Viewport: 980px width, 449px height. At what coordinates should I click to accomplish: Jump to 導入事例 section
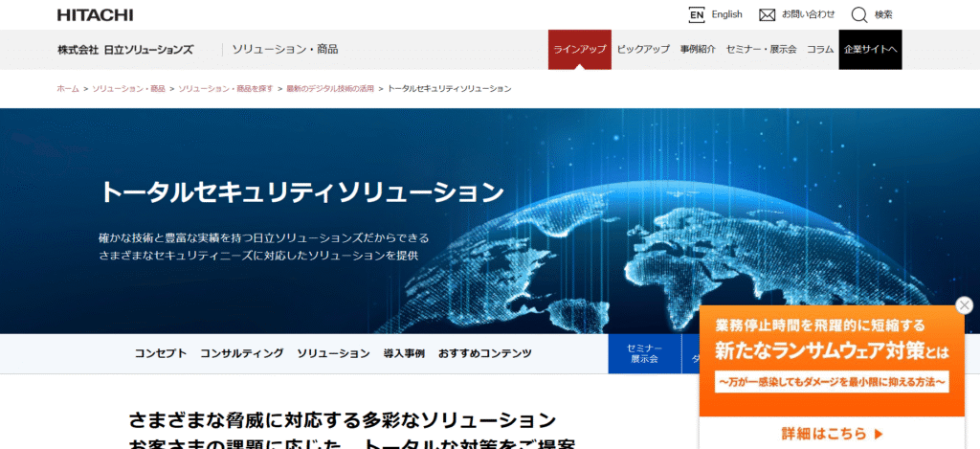tap(404, 353)
